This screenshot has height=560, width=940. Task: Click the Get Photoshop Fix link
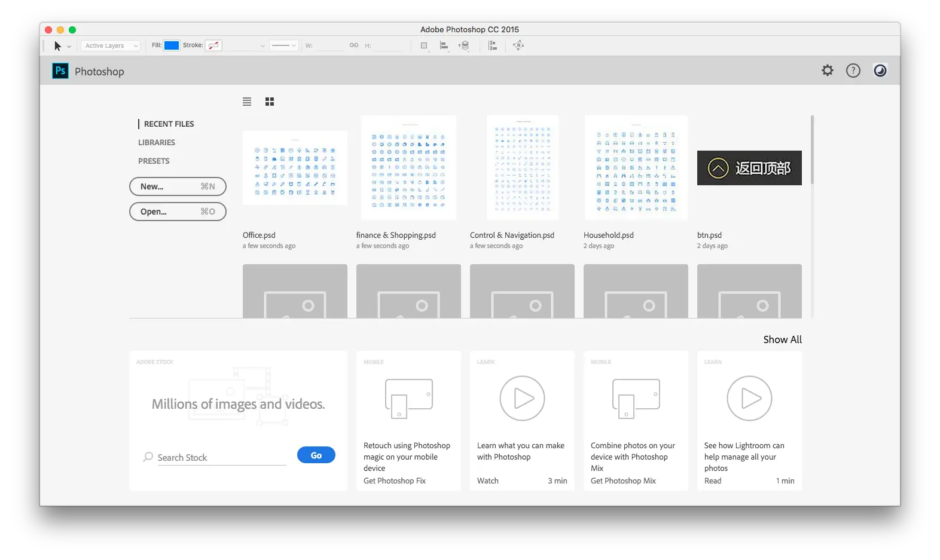[x=395, y=481]
